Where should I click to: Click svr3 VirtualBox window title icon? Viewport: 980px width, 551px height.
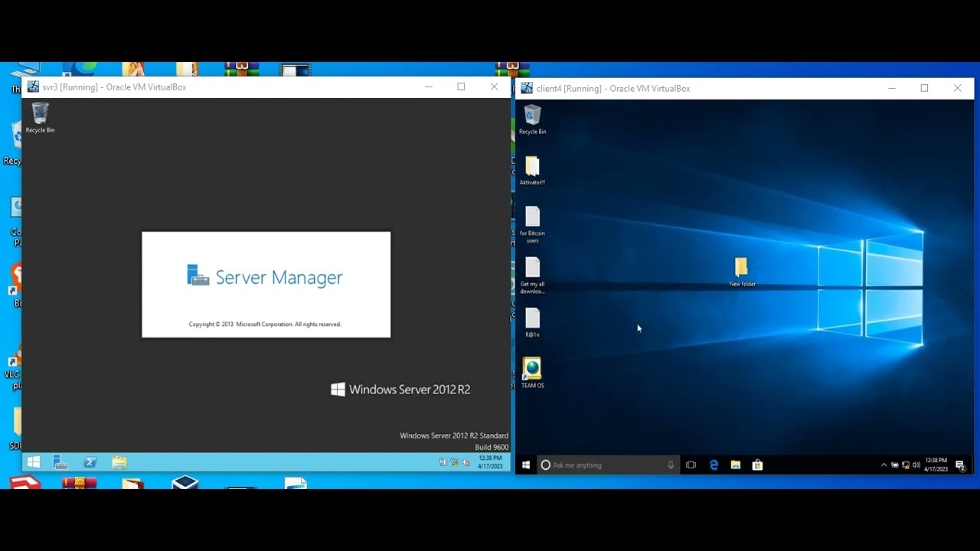tap(33, 86)
